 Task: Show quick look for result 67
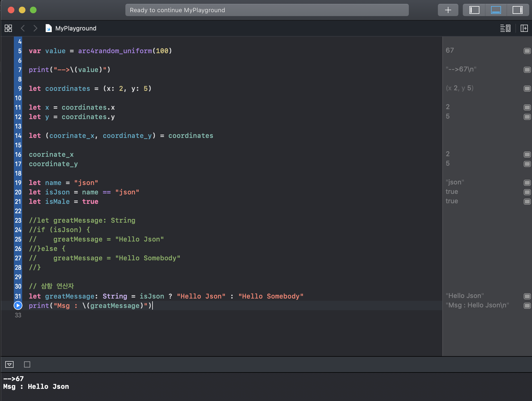(527, 51)
